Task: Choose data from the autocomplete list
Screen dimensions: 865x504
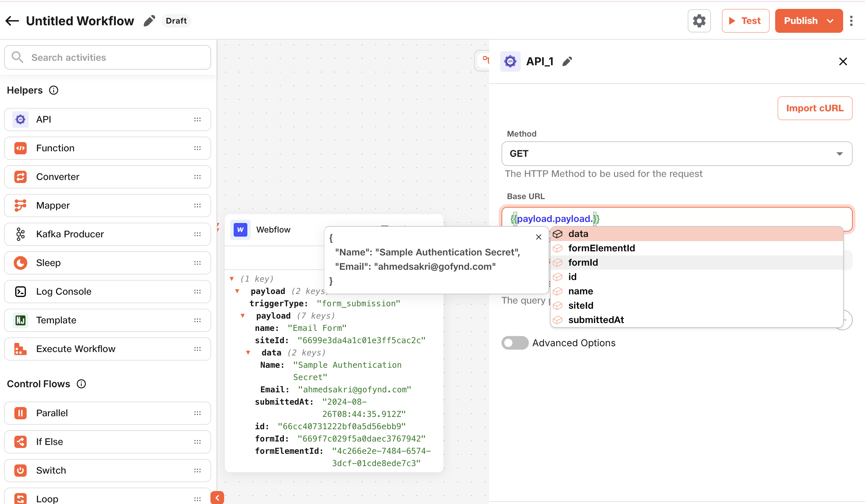Action: 697,234
